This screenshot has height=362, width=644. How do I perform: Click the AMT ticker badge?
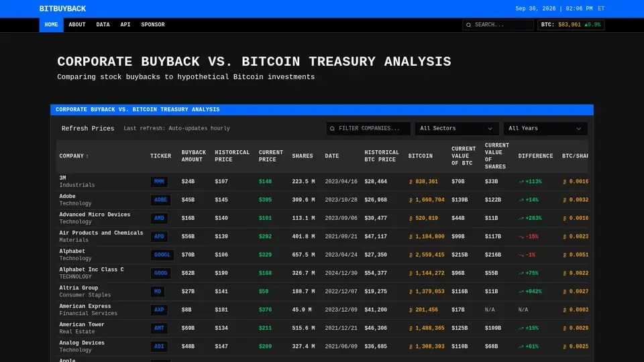point(159,328)
